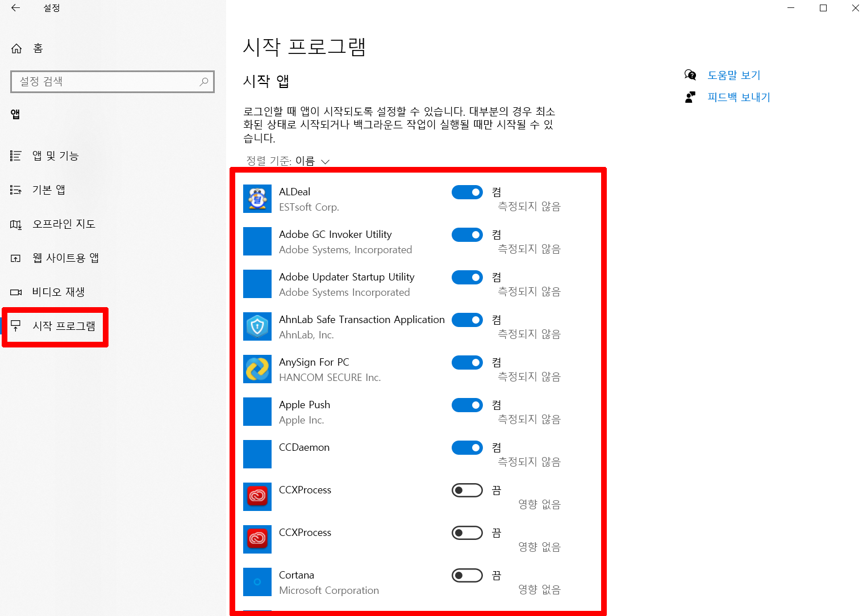Maximize the settings window
This screenshot has width=867, height=616.
[823, 8]
